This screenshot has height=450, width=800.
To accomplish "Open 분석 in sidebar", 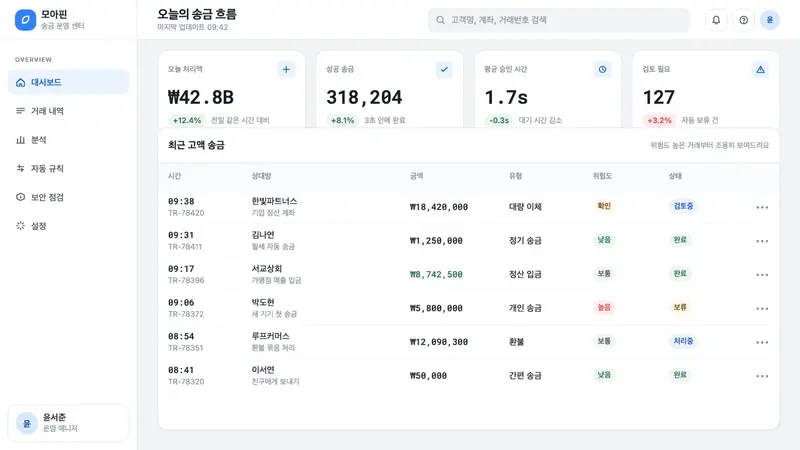I will pos(68,140).
